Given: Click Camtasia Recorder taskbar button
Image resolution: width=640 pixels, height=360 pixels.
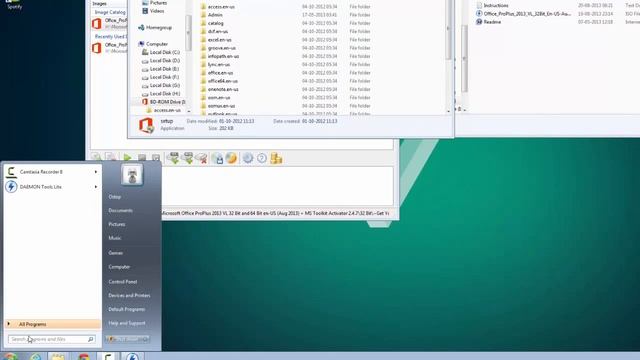Looking at the screenshot, I should pyautogui.click(x=108, y=357).
